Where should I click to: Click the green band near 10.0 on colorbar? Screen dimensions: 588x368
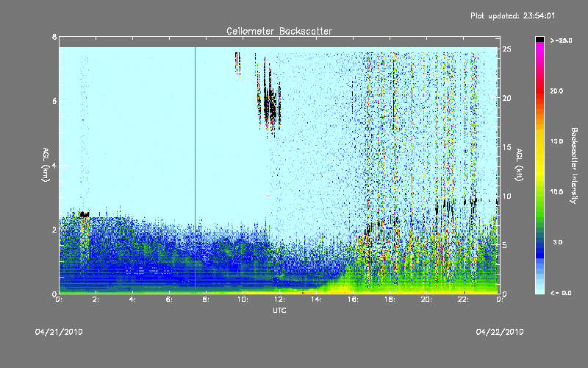(539, 194)
